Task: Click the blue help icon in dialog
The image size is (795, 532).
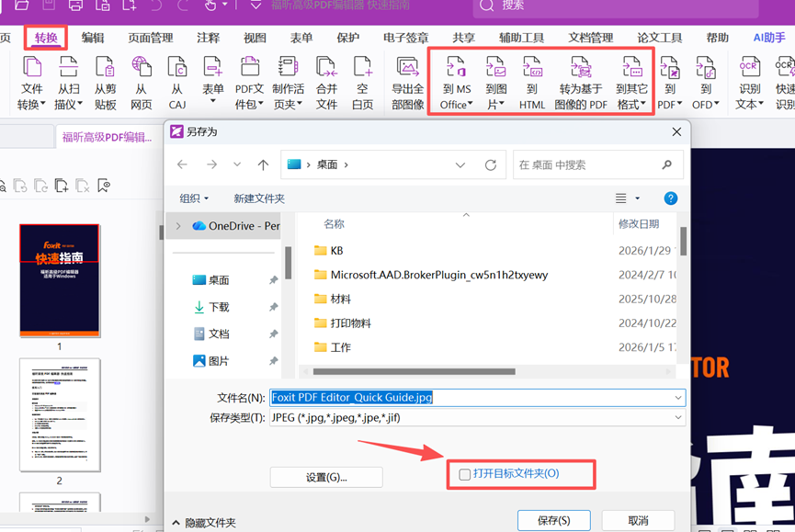Action: tap(671, 198)
